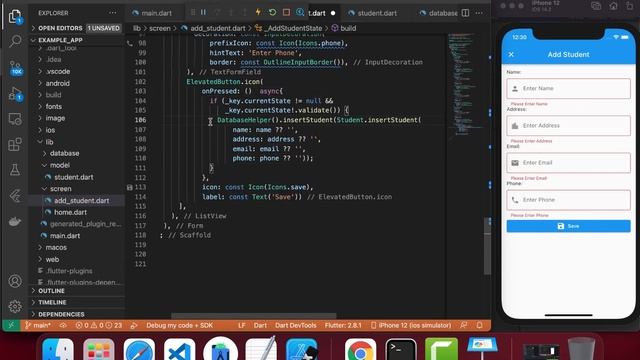Image resolution: width=640 pixels, height=360 pixels.
Task: Open notifications bell in status bar
Action: (x=480, y=325)
